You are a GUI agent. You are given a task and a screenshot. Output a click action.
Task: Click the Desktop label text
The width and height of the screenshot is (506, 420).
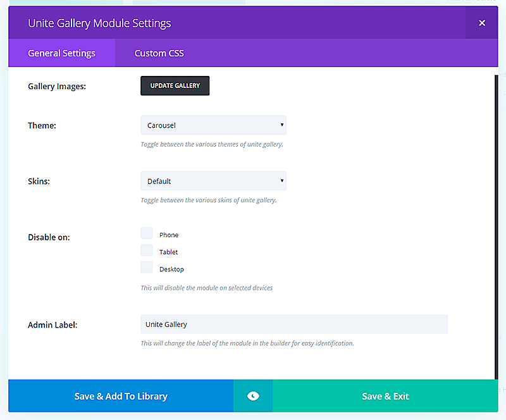[x=171, y=269]
